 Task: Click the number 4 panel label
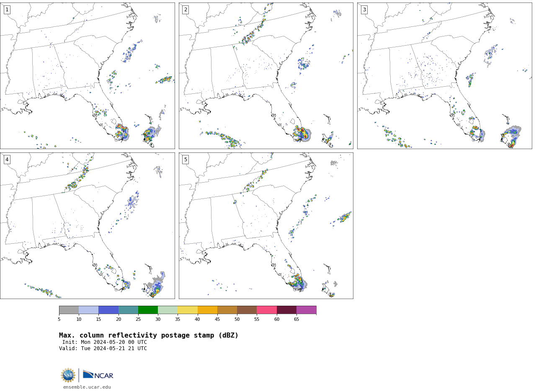click(x=7, y=160)
